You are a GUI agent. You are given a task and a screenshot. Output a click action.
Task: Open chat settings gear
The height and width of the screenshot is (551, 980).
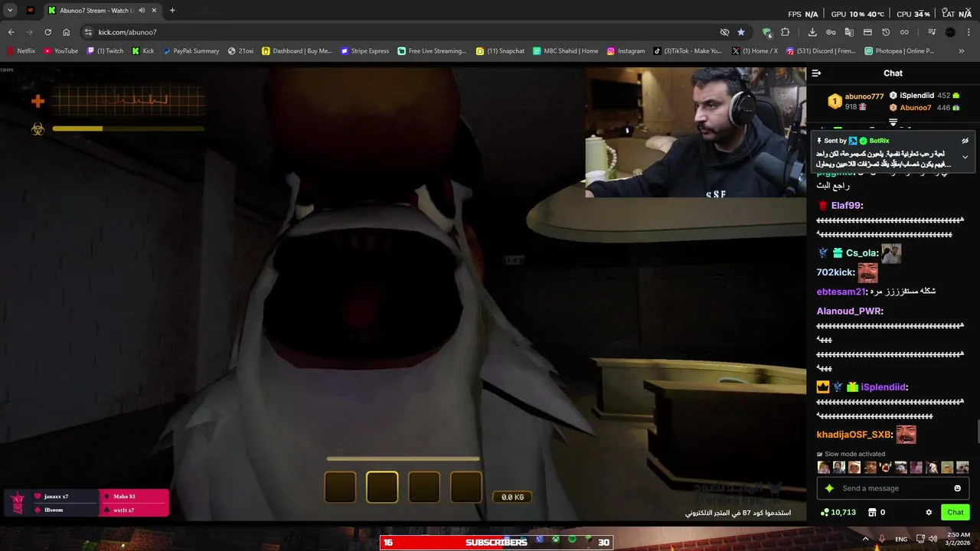pyautogui.click(x=929, y=512)
